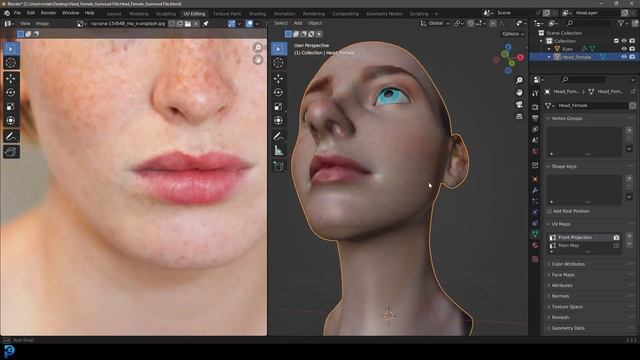Toggle viewport visibility eye for Head_Female
640x360 pixels.
[624, 57]
